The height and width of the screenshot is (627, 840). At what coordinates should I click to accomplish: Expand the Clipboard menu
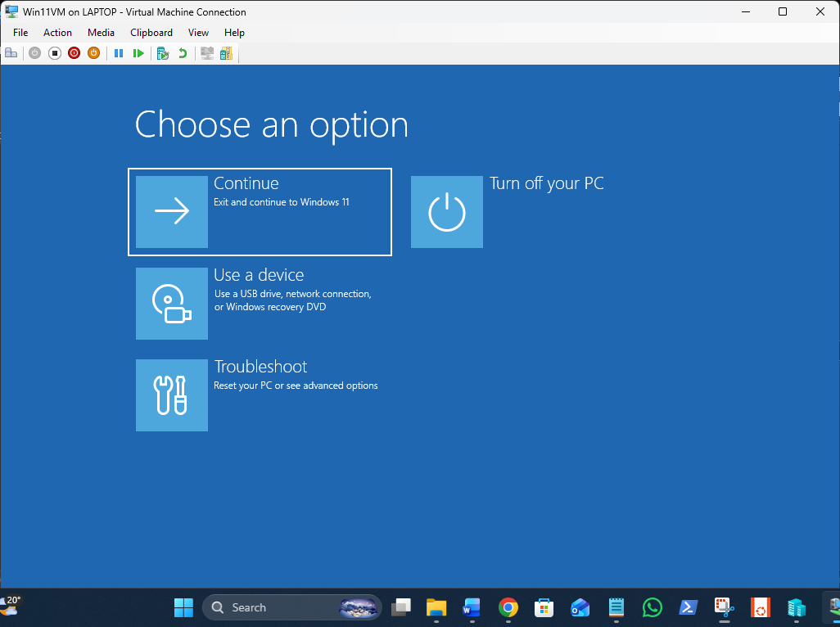pyautogui.click(x=151, y=33)
